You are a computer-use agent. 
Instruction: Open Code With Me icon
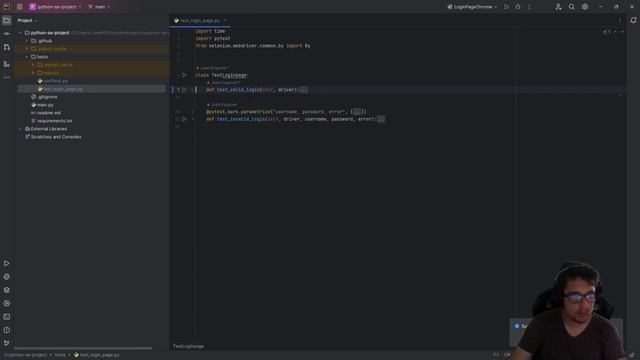coord(558,7)
